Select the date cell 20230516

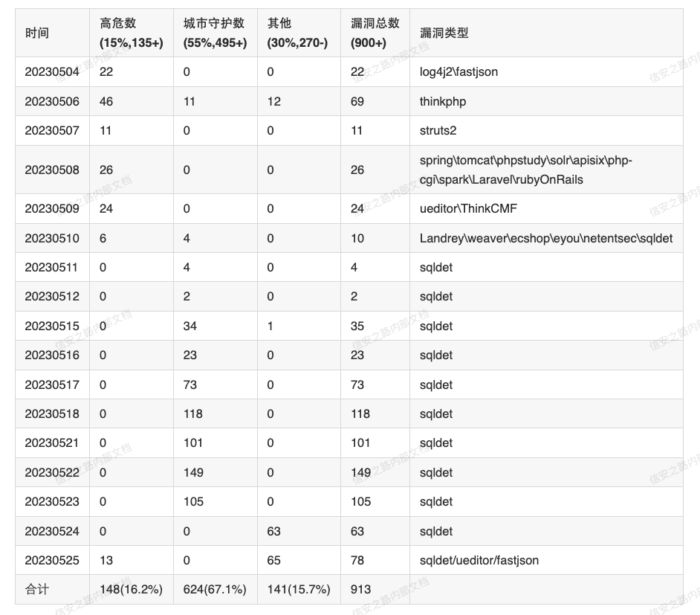[x=52, y=355]
